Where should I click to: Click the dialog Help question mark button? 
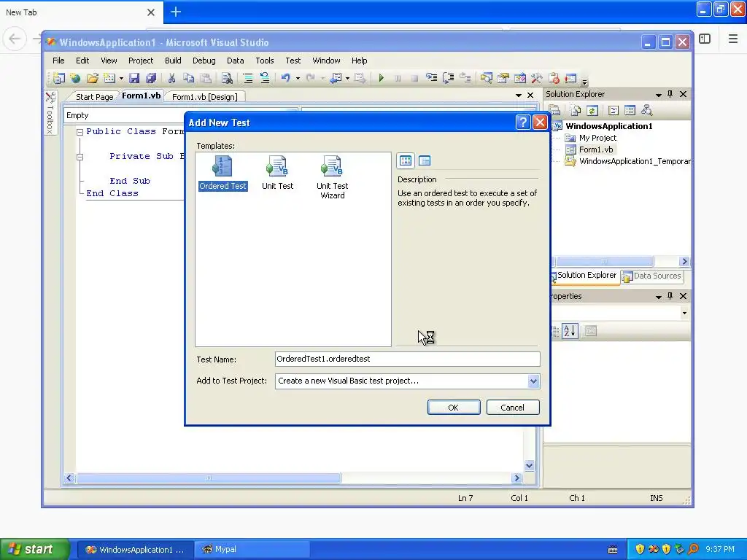tap(522, 122)
